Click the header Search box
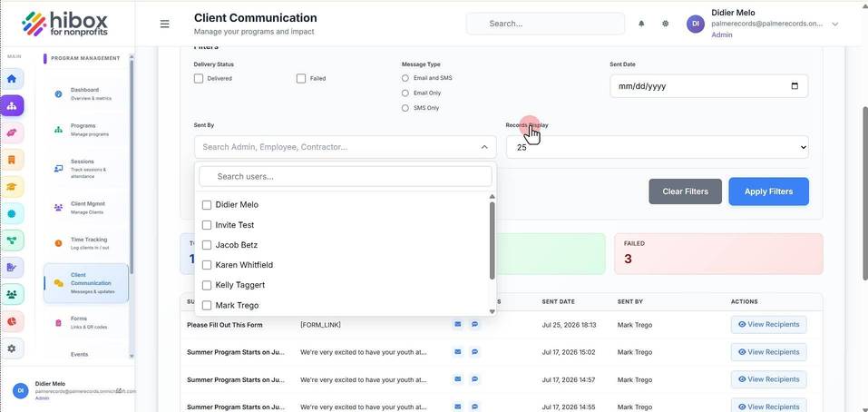868x412 pixels. coord(545,24)
